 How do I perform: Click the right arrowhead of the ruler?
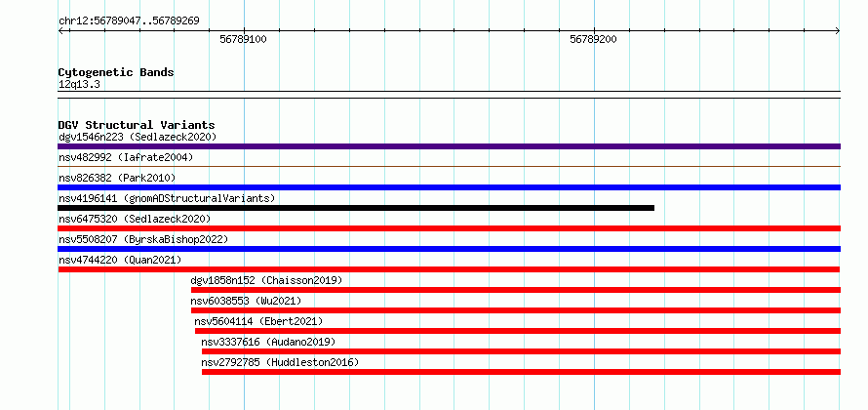click(838, 31)
